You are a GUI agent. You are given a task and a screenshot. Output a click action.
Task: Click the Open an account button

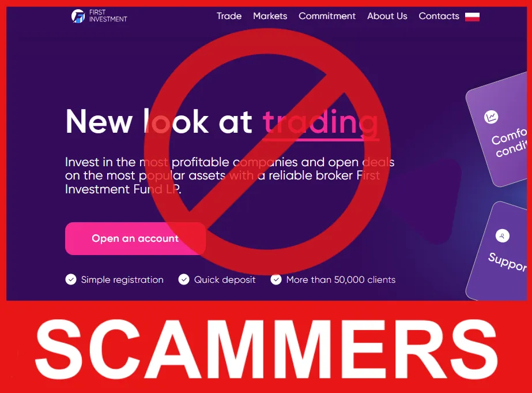(135, 238)
